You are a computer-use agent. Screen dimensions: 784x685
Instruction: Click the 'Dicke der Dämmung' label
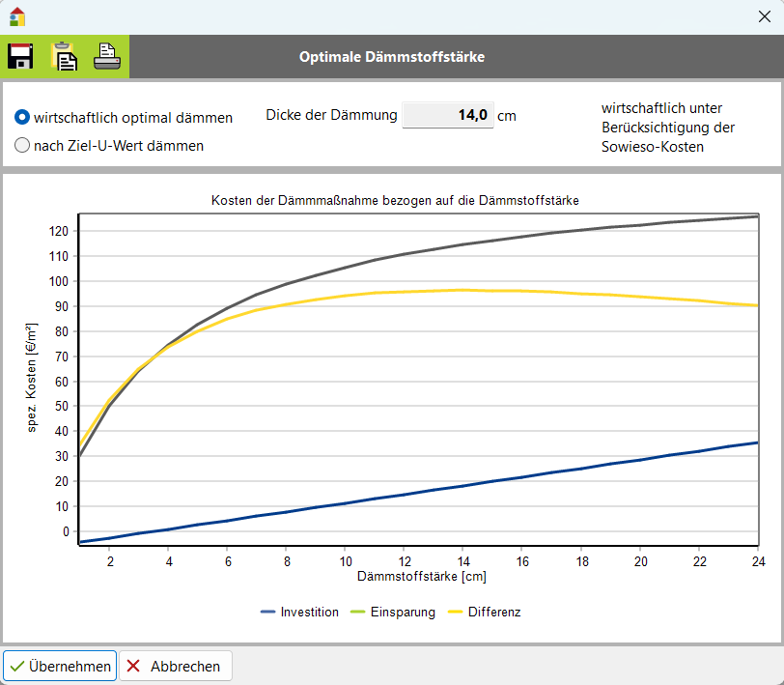[x=331, y=115]
